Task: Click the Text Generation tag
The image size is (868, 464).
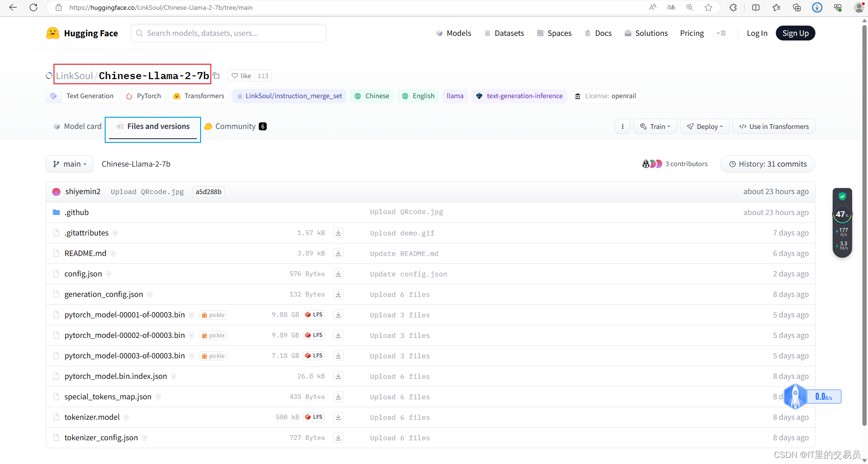Action: click(82, 96)
